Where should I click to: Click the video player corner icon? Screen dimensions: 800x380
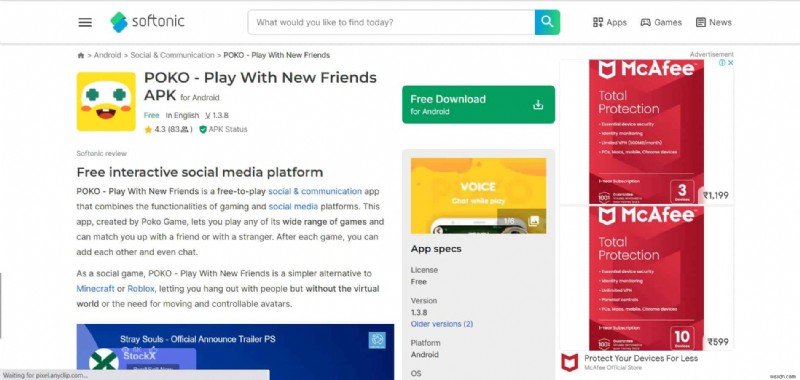(377, 340)
